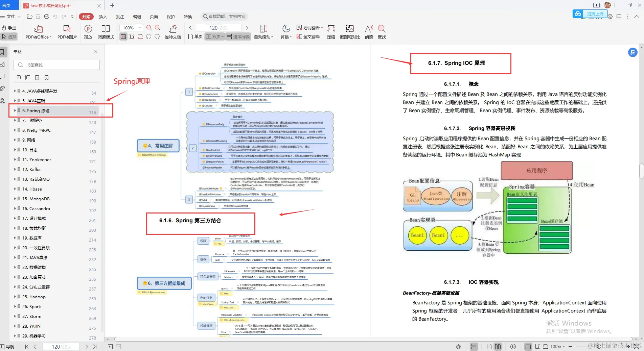Switch to the 页面 ribbon tab

point(154,17)
